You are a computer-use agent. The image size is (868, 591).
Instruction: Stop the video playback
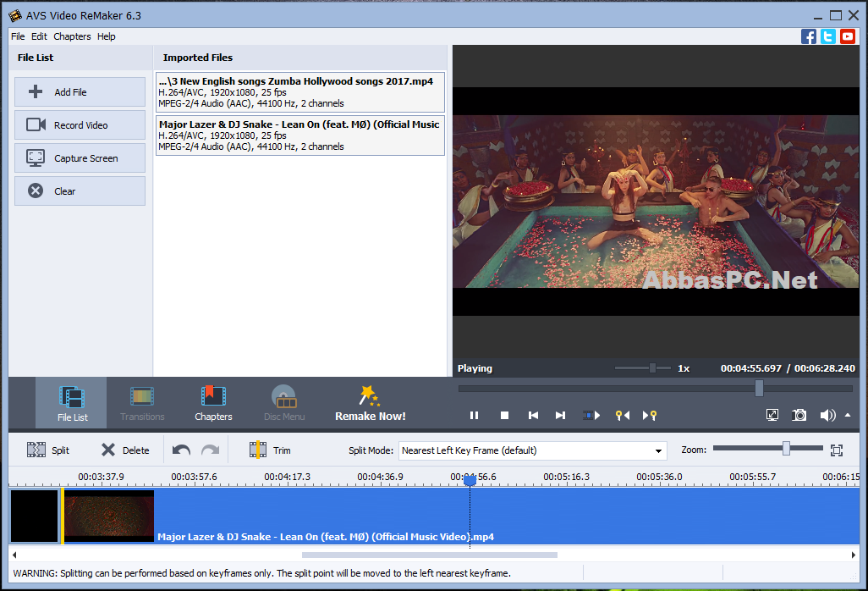504,416
